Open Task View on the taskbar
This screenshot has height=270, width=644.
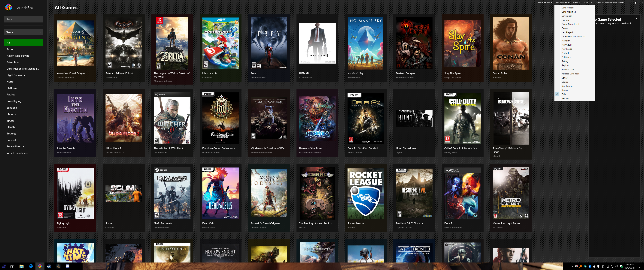(x=12, y=266)
